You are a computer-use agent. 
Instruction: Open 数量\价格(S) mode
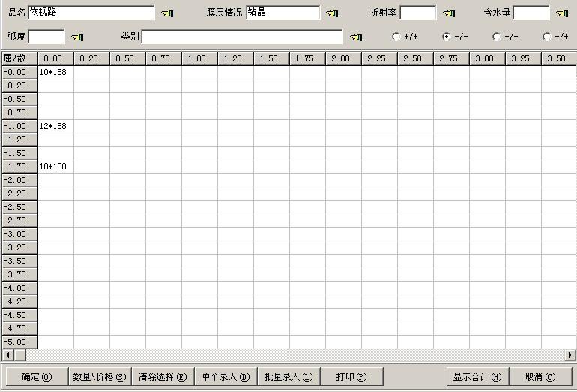[x=100, y=376]
